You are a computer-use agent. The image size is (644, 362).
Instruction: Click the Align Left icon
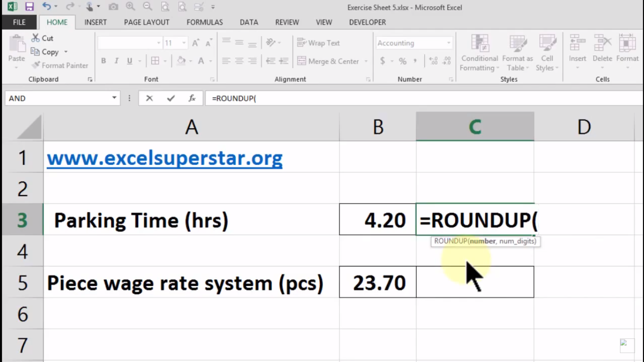click(x=226, y=61)
